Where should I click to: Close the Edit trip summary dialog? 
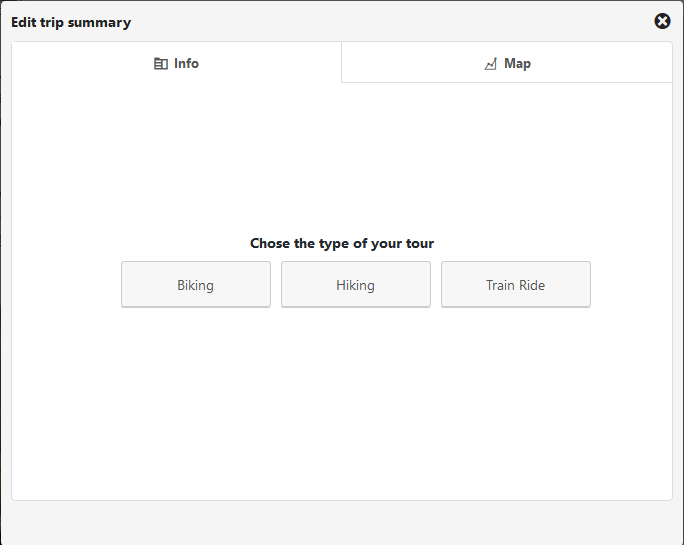pos(662,21)
